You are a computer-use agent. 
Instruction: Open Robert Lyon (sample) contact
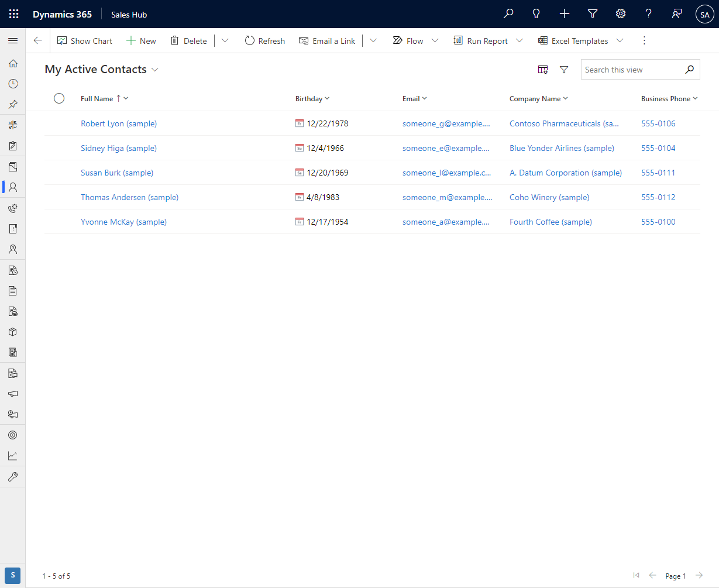[119, 123]
